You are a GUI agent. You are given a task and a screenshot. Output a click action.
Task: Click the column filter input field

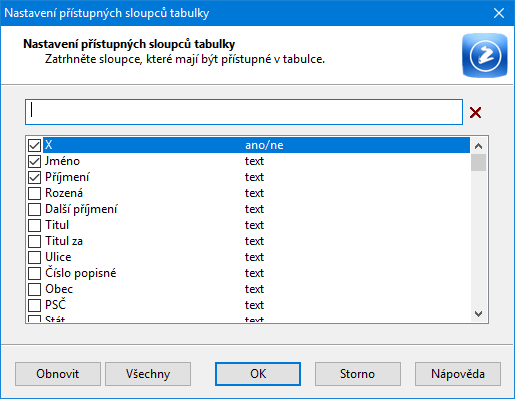pyautogui.click(x=244, y=112)
